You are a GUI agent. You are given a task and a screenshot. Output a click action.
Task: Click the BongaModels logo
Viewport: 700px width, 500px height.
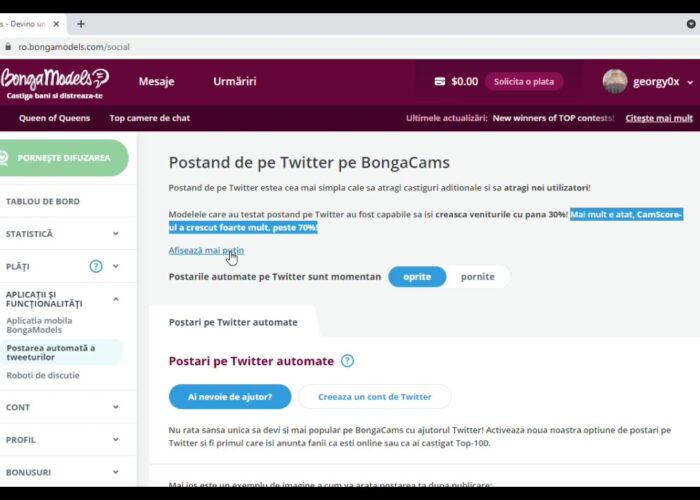(x=54, y=83)
